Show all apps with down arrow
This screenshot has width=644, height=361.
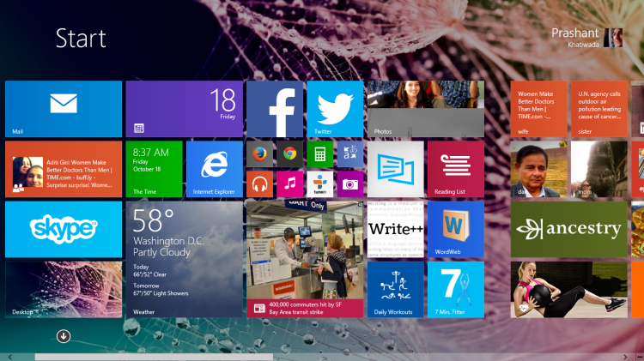coord(64,336)
